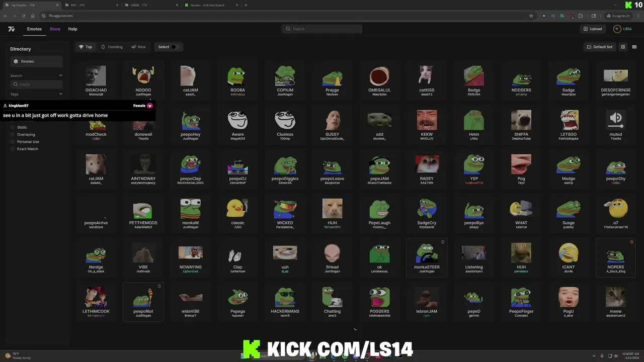Open the KEKW emote
This screenshot has height=362, width=644.
click(427, 125)
